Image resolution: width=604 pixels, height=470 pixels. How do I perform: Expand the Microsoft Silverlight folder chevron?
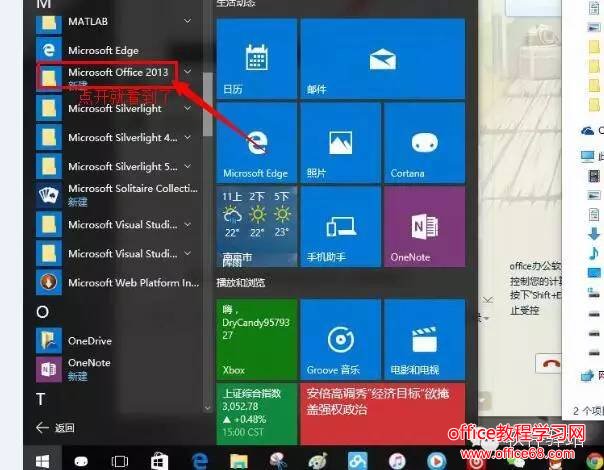point(188,108)
